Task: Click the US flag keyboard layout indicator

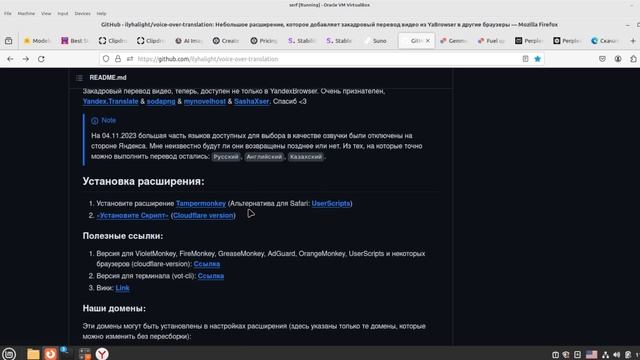Action: tap(591, 355)
